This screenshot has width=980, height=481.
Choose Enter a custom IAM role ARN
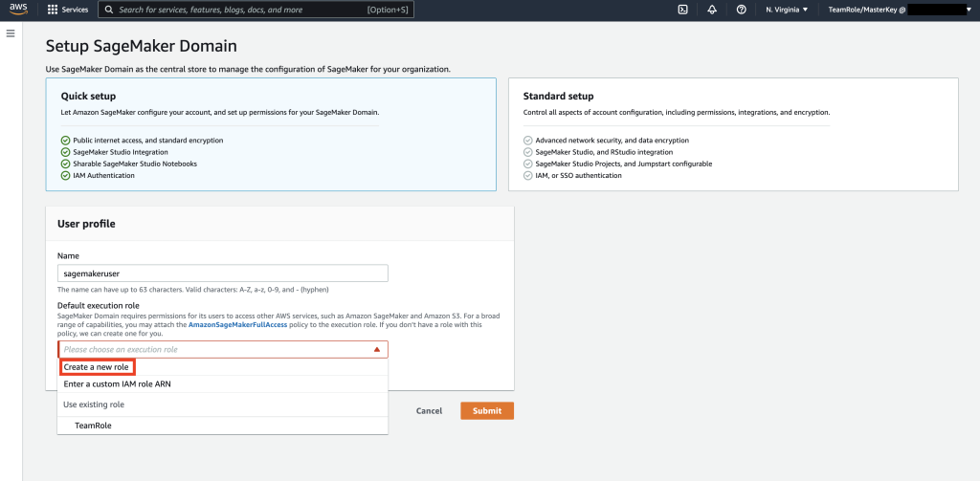click(222, 384)
